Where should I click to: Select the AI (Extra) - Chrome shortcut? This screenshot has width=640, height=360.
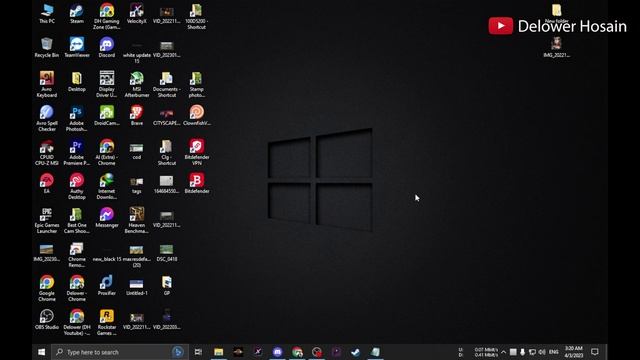pos(107,152)
